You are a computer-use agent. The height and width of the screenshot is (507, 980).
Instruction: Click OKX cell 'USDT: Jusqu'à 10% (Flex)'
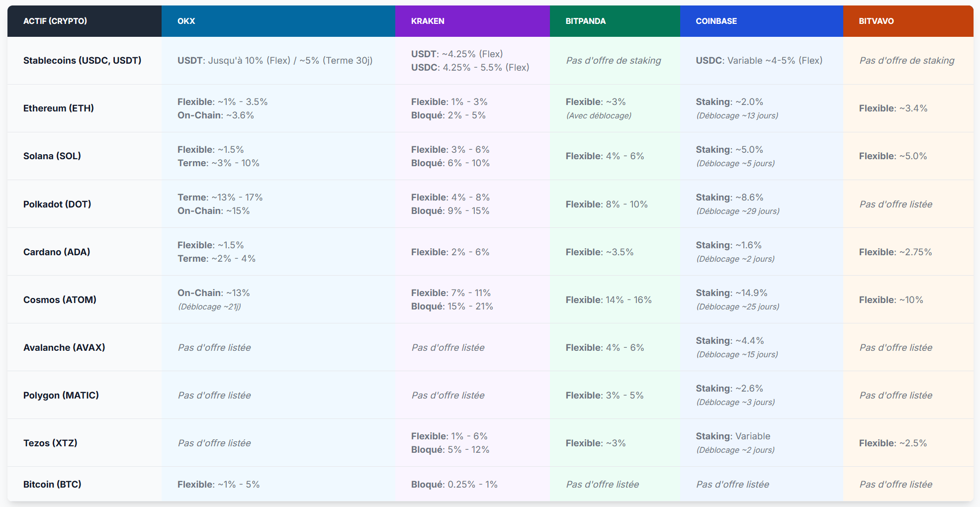click(234, 61)
